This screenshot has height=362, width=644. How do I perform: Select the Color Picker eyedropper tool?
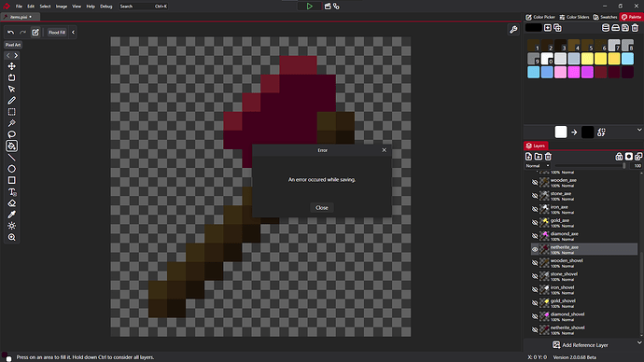click(11, 215)
